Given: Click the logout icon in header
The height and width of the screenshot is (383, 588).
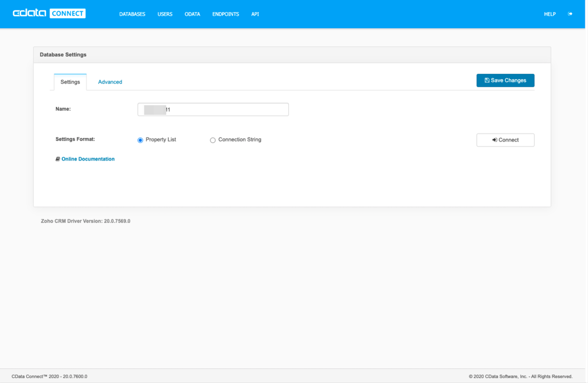Looking at the screenshot, I should (570, 14).
